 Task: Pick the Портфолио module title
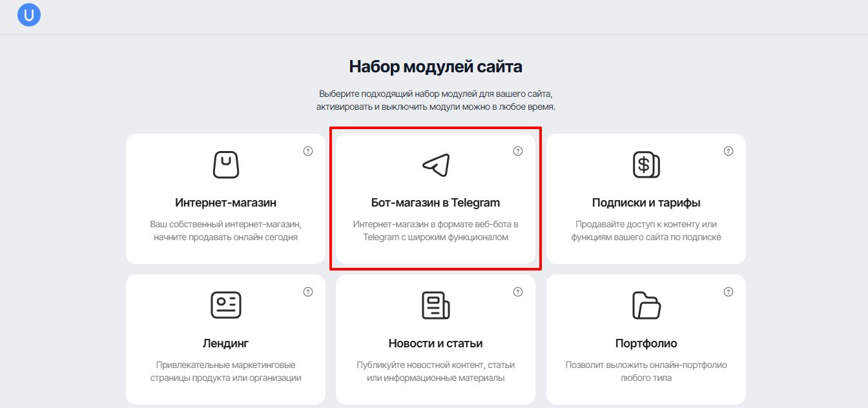pyautogui.click(x=646, y=343)
